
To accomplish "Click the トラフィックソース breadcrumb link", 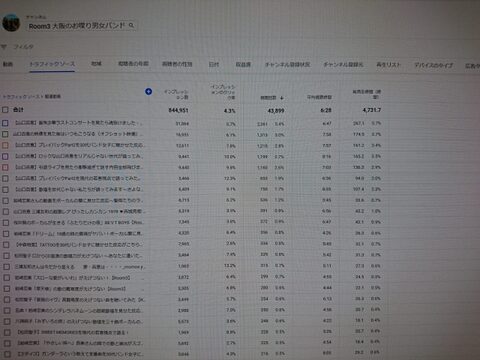I will pyautogui.click(x=21, y=97).
